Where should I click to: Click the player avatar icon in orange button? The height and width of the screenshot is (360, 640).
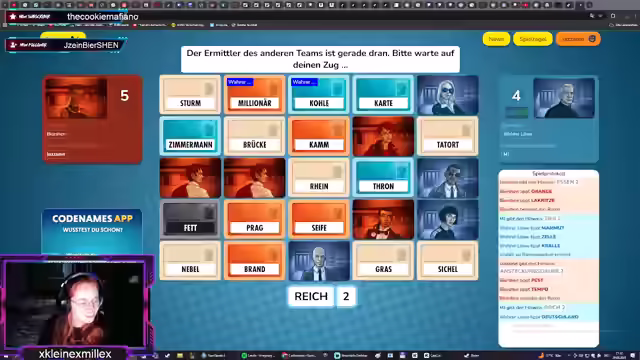pos(592,39)
